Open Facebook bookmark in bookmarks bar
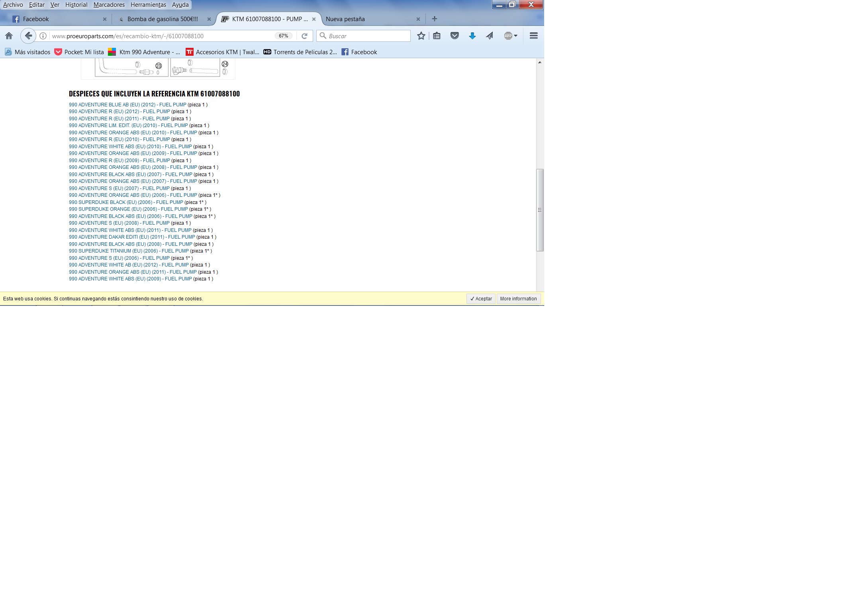Viewport: 868px width, 596px height. coord(359,52)
